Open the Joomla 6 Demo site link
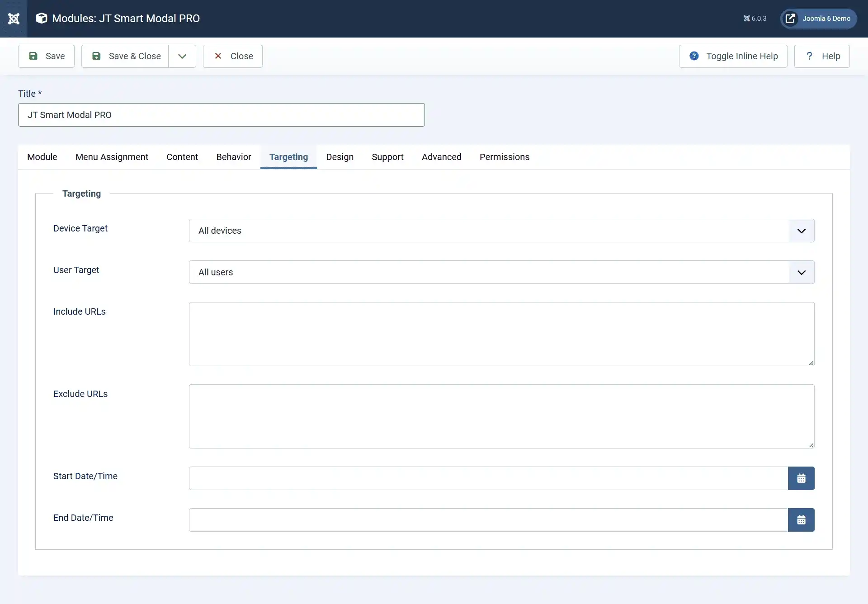This screenshot has width=868, height=604. point(819,19)
